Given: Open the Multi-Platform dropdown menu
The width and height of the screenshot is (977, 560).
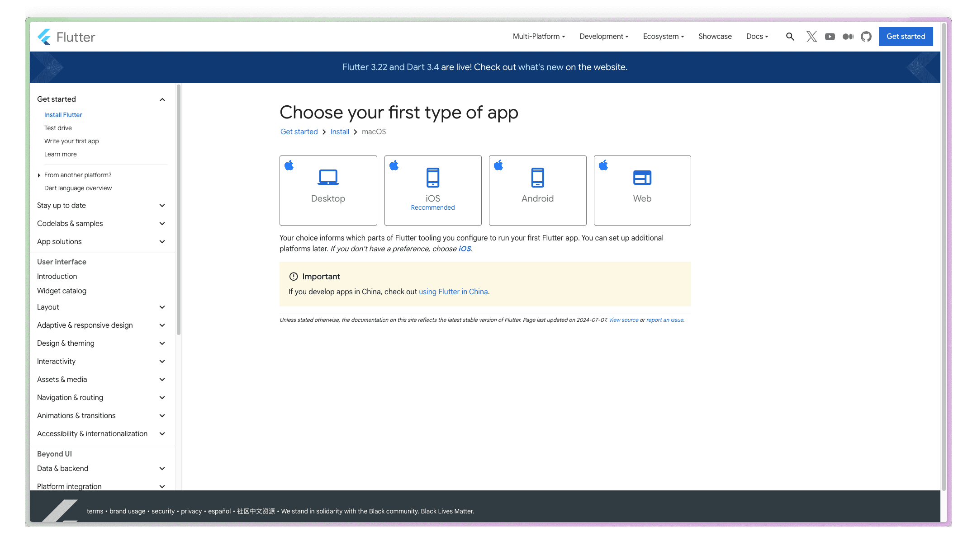Looking at the screenshot, I should [539, 37].
